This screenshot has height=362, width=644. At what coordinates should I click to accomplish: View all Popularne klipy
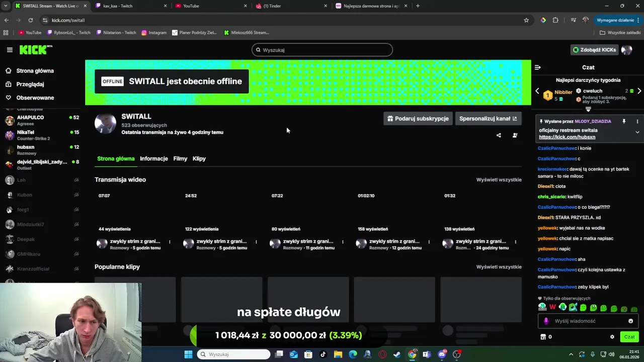499,267
